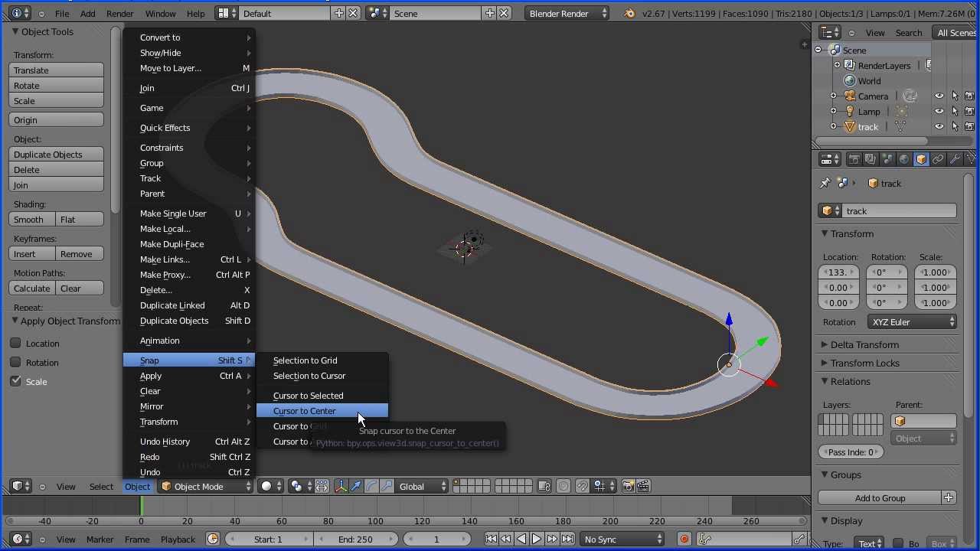The width and height of the screenshot is (980, 551).
Task: Enable the Location checkbox in Apply Object Transform
Action: tap(15, 344)
